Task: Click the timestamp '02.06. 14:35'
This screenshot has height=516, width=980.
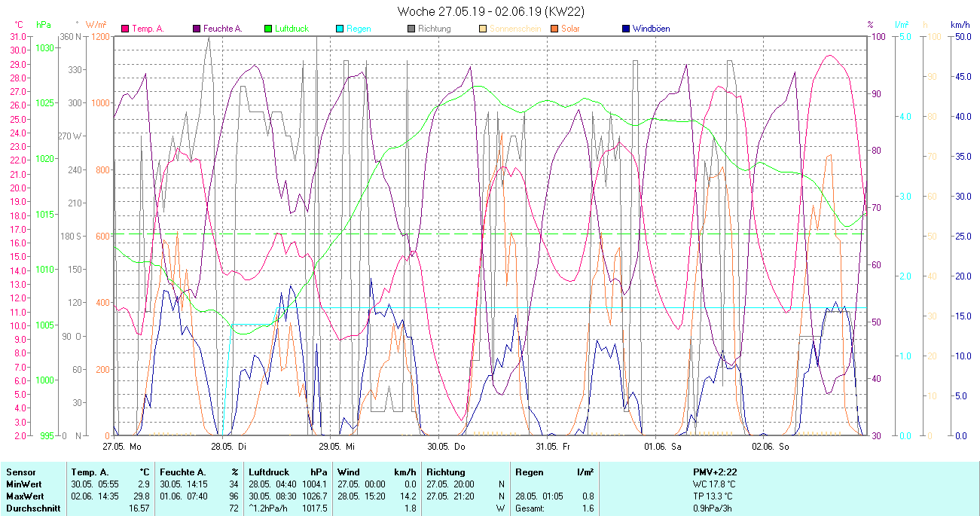Action: point(96,496)
